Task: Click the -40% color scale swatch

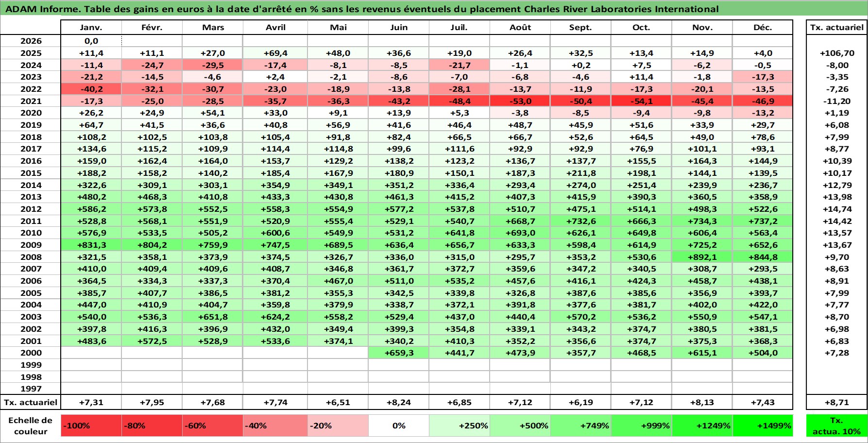Action: coord(275,426)
